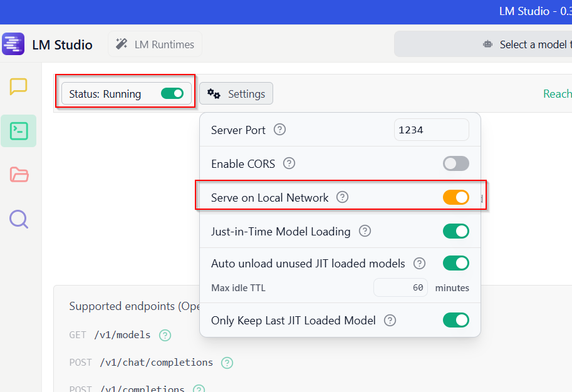Disable Serve on Local Network
The image size is (572, 392).
[457, 197]
